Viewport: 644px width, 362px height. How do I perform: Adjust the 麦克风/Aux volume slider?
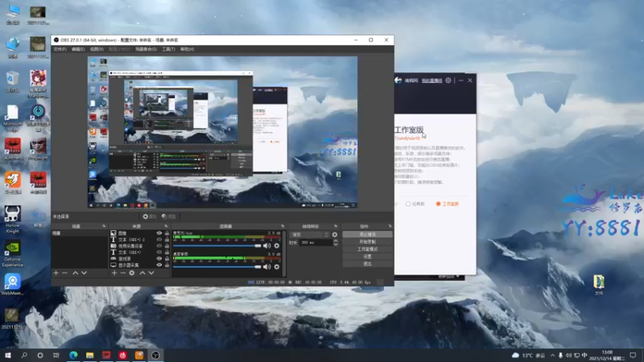point(217,246)
